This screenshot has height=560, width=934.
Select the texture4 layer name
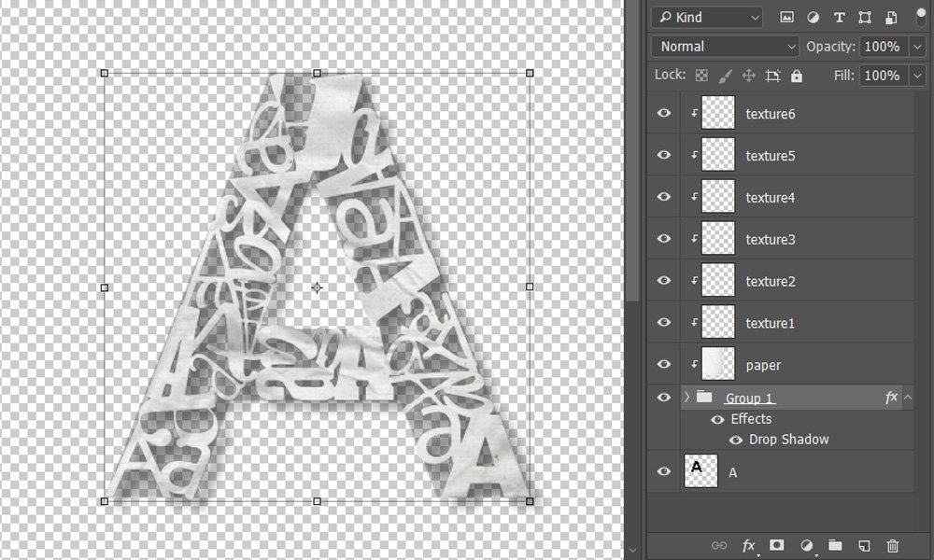[x=771, y=198]
